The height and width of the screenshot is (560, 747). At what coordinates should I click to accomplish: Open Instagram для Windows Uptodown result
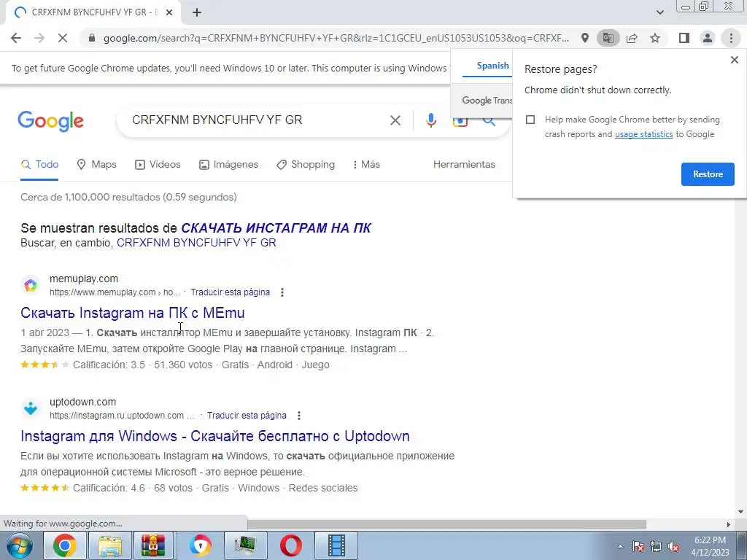[215, 436]
